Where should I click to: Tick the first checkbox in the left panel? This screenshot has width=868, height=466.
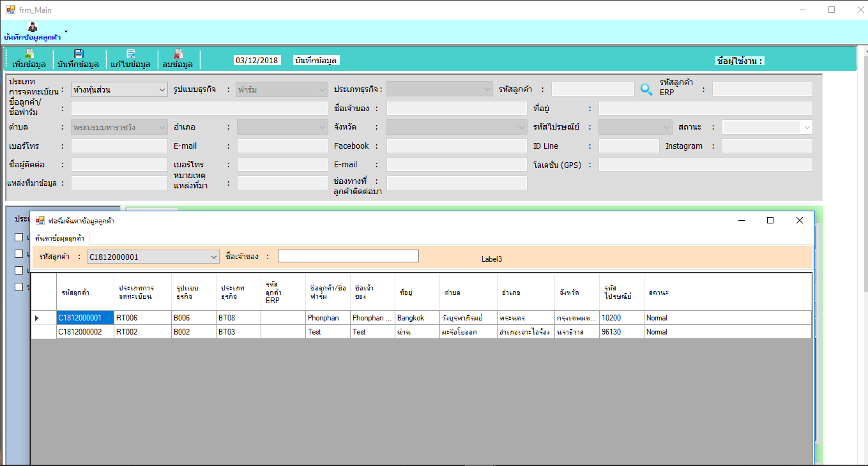(19, 237)
